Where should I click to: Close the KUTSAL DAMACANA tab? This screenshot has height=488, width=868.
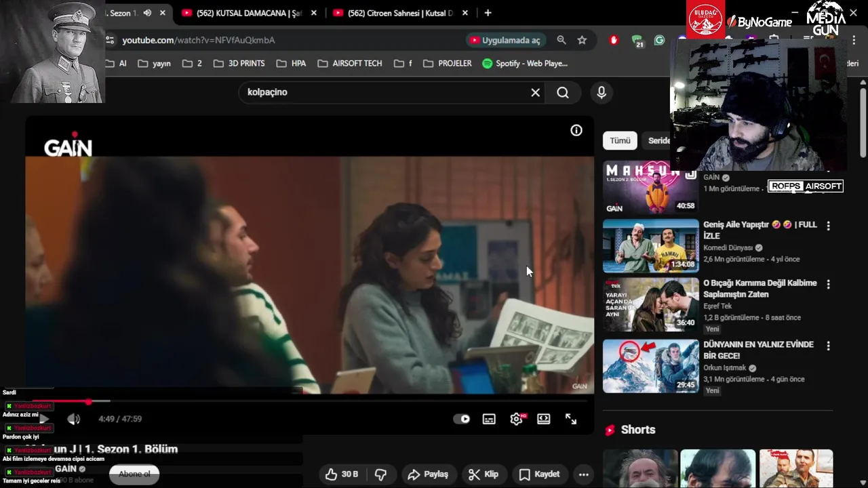point(313,13)
